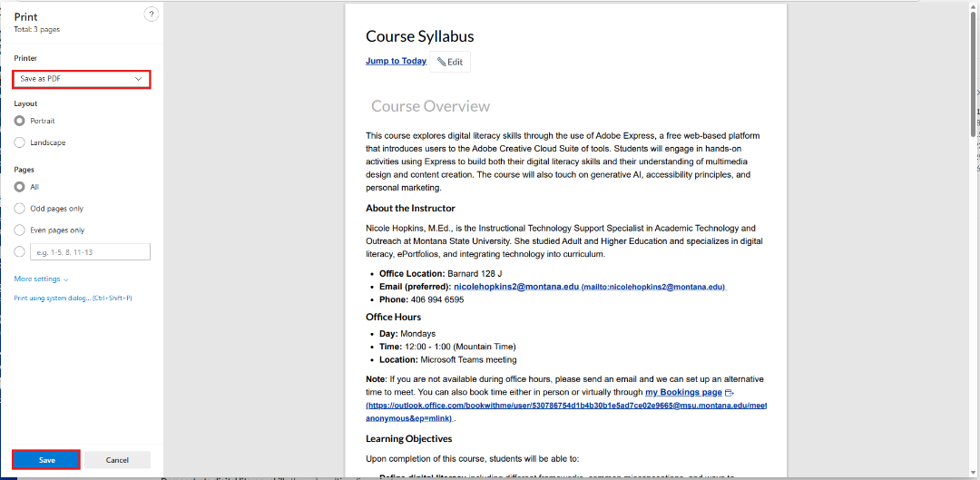The image size is (980, 480).
Task: Click the scroll up arrow of the preview scrollbar
Action: click(x=974, y=6)
